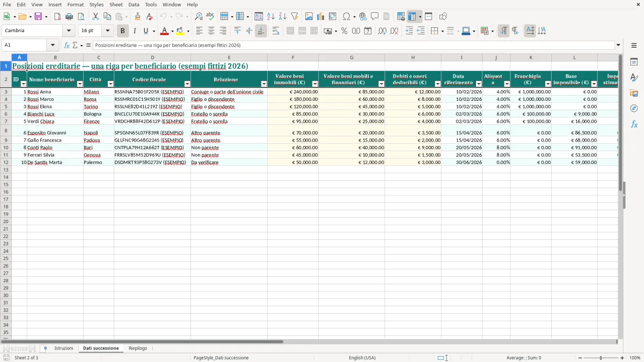Open Find and Replace
This screenshot has width=644, height=362.
tap(199, 17)
